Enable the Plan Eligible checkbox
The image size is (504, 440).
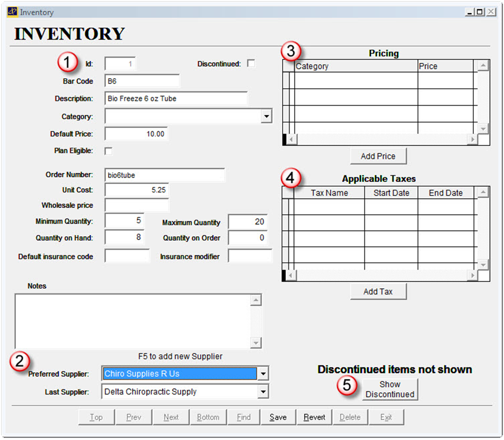[109, 151]
